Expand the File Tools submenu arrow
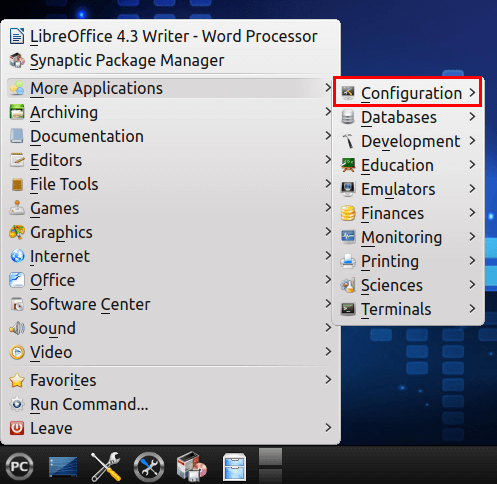This screenshot has width=497, height=484. click(x=328, y=184)
